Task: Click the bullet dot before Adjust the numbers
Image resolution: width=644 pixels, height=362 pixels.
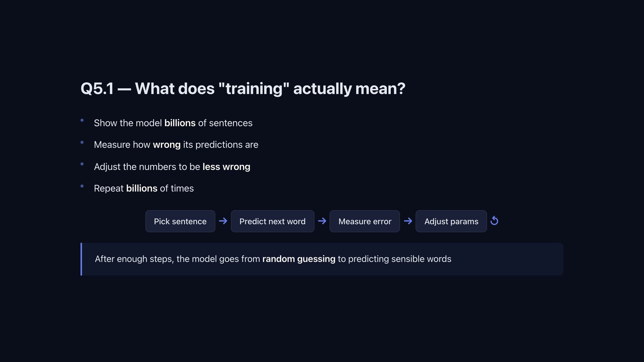Action: (x=82, y=164)
